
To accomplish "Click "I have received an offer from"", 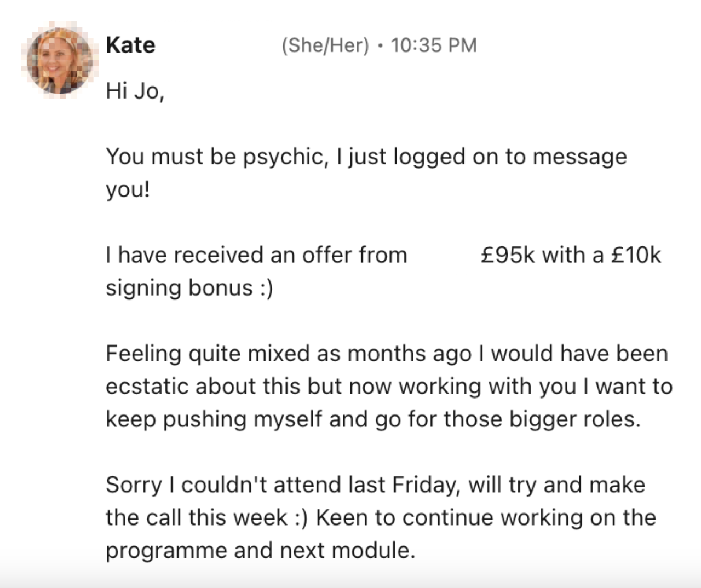I will tap(256, 255).
